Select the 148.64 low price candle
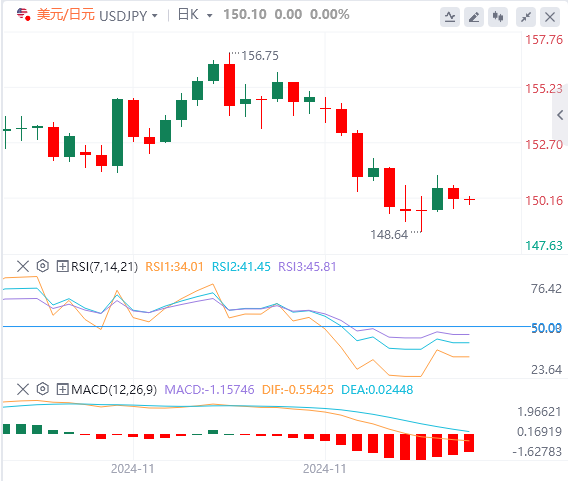Screen dimensions: 568x481 (x=421, y=214)
